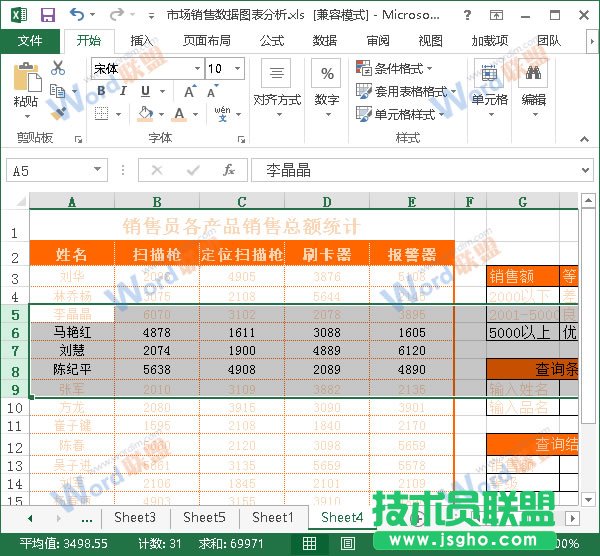Open the number format (数字) percent icon
This screenshot has width=600, height=556.
click(326, 73)
